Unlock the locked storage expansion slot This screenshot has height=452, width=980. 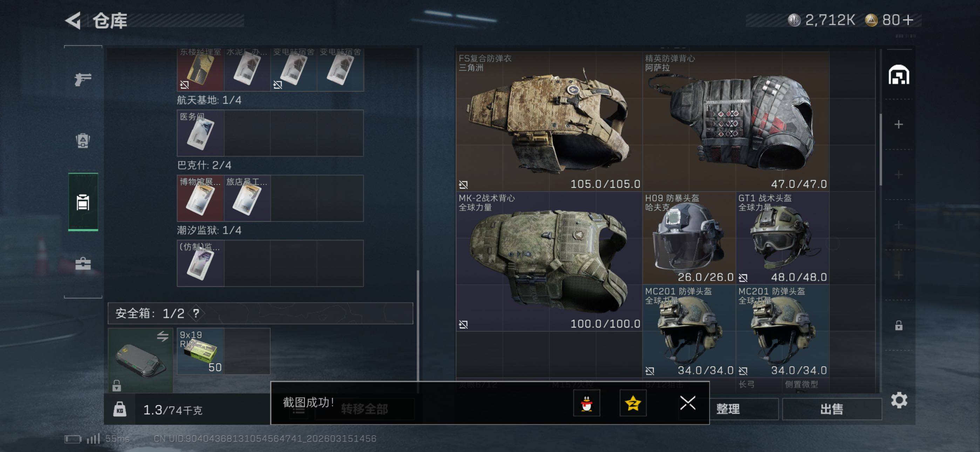[899, 326]
